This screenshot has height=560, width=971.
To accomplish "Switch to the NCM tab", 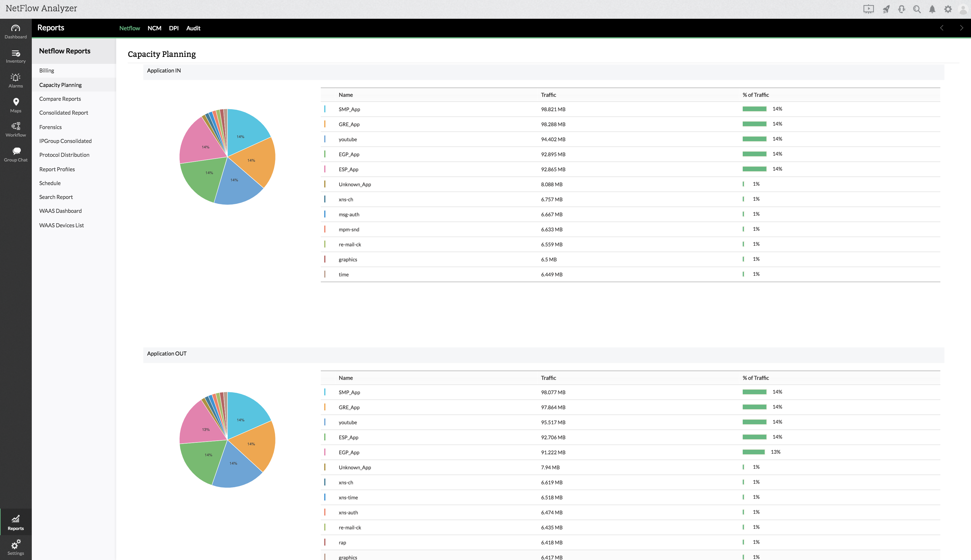I will pyautogui.click(x=154, y=28).
